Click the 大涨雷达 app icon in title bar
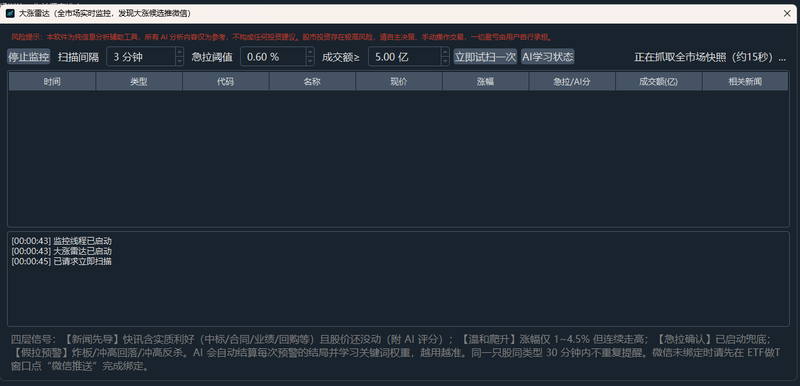800x386 pixels. (10, 13)
